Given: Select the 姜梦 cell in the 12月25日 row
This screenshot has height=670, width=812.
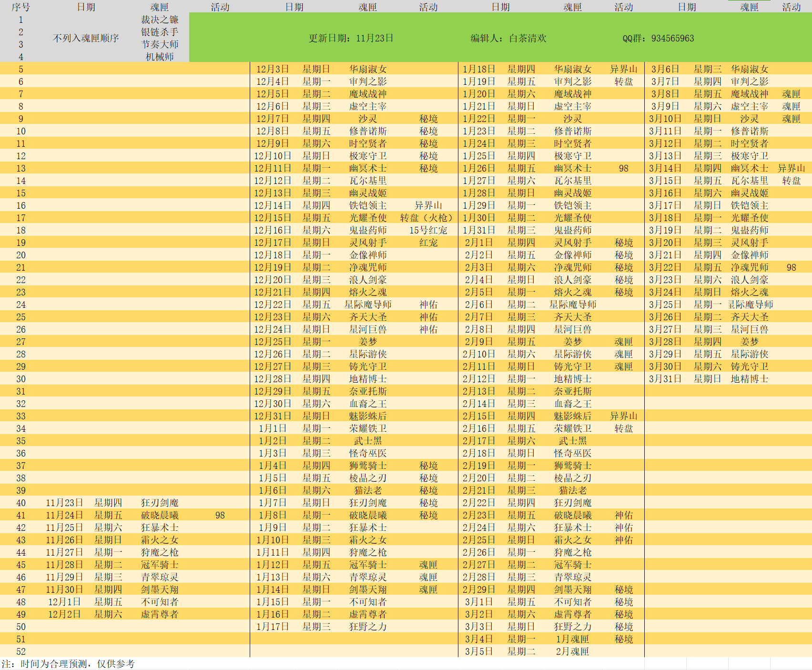Looking at the screenshot, I should click(x=367, y=342).
